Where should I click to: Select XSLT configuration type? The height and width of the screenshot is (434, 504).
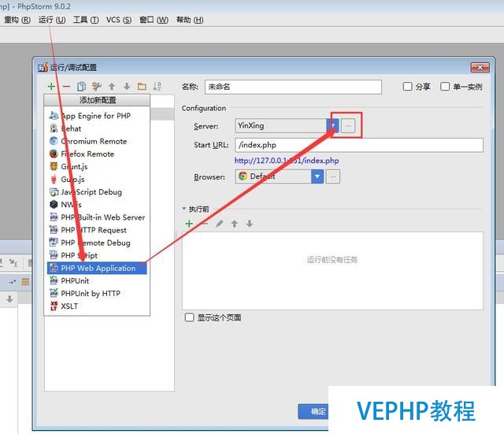97,306
